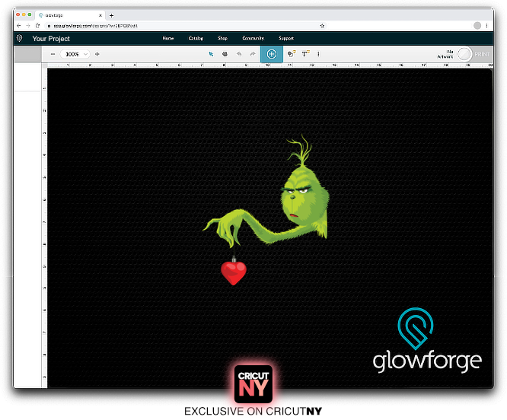507x420 pixels.
Task: Go back in browser history
Action: 19,26
